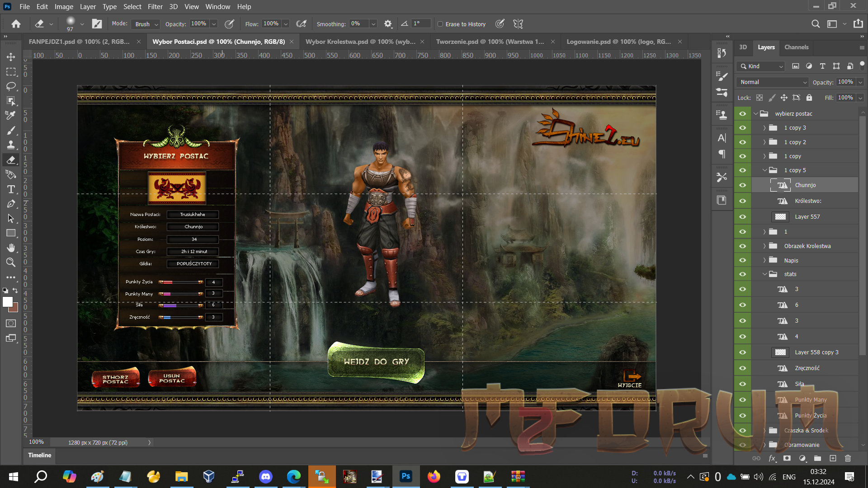Viewport: 868px width, 488px height.
Task: Select the Pen tool
Action: (11, 204)
